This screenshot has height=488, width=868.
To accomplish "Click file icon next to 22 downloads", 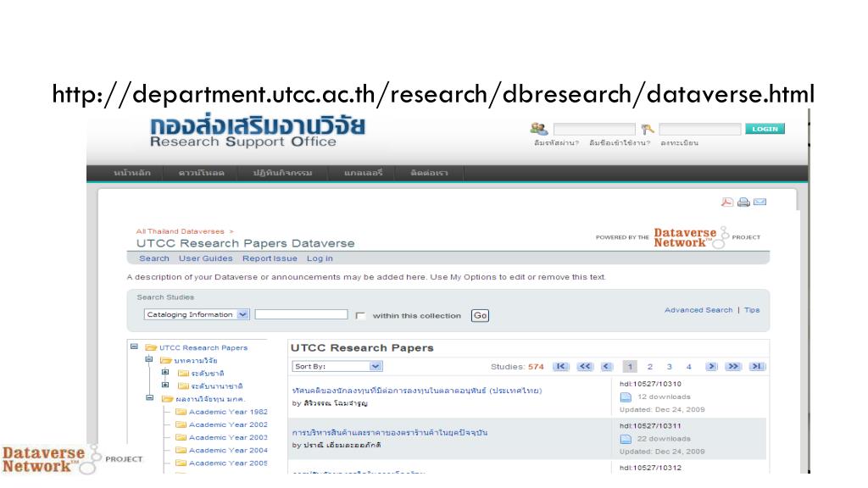I will point(626,439).
